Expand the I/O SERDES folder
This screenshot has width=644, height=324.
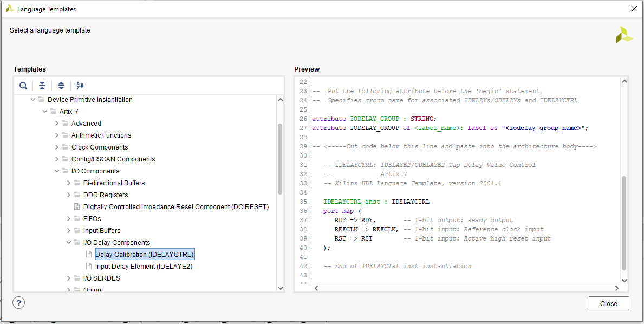click(x=69, y=278)
